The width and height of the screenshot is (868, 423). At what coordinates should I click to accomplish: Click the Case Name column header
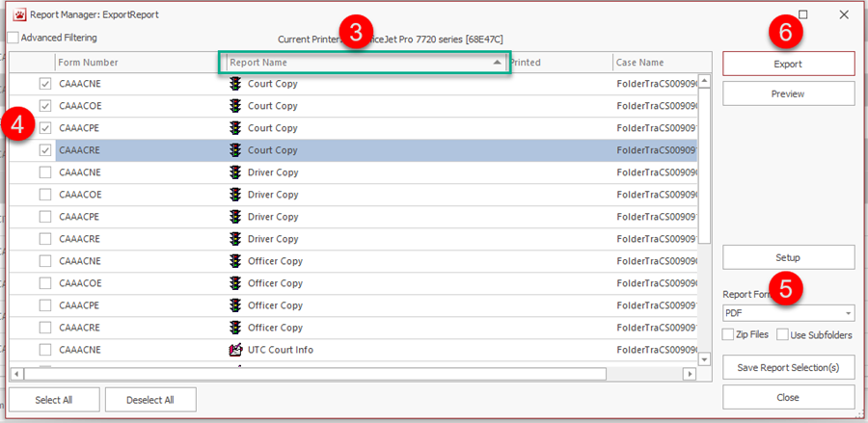(x=656, y=63)
